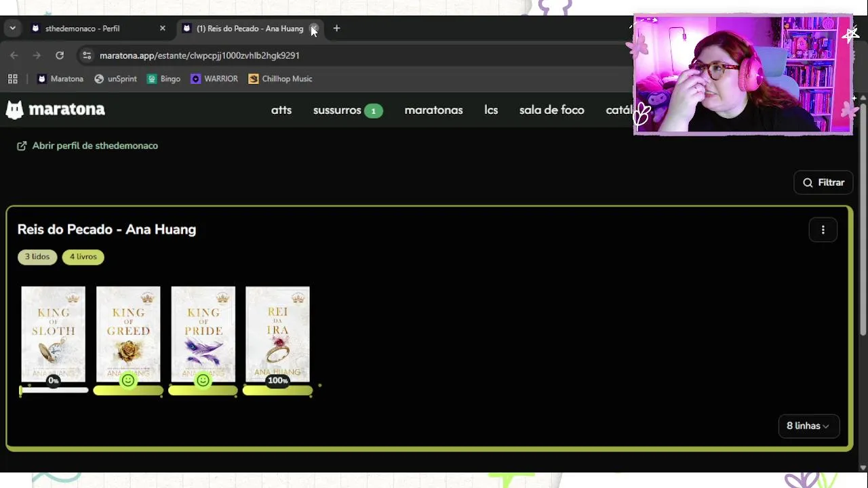Click the King of Sloth progress bar

coord(54,390)
